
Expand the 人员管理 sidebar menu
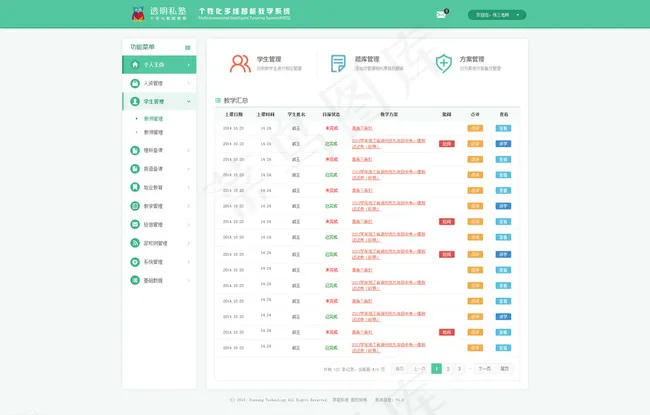[x=159, y=83]
